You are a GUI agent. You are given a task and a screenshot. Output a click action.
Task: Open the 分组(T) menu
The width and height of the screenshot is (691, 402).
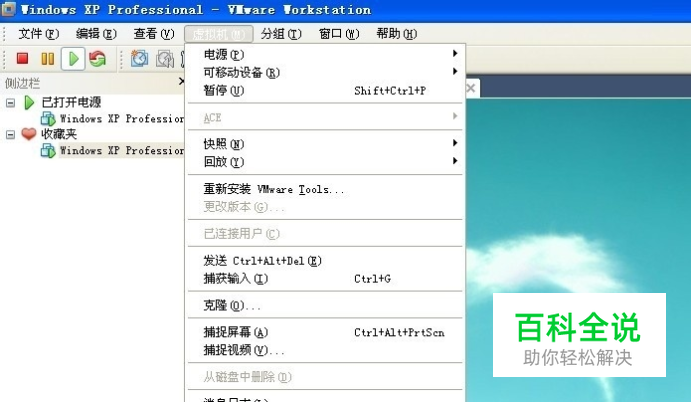281,34
